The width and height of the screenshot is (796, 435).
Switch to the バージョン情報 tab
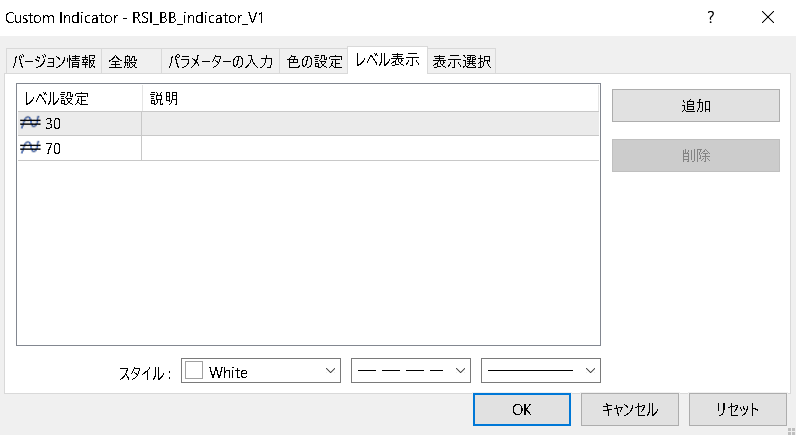coord(54,62)
